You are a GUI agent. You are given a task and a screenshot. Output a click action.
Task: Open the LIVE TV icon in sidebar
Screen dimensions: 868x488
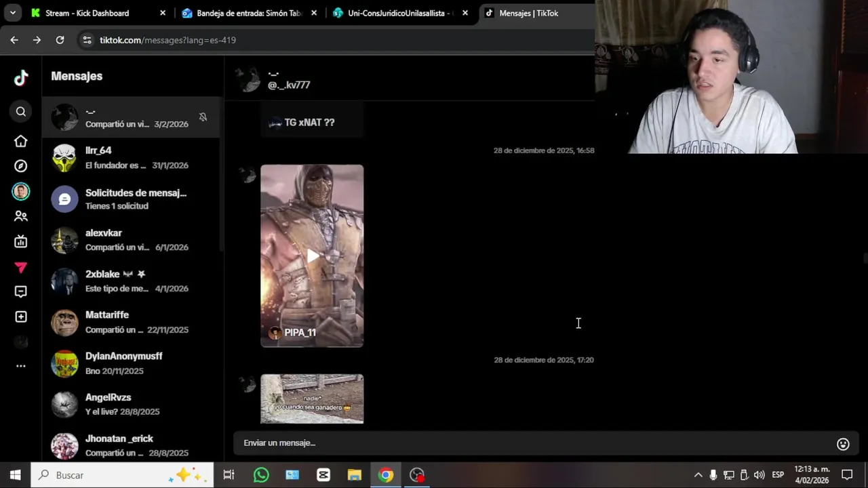(x=21, y=241)
